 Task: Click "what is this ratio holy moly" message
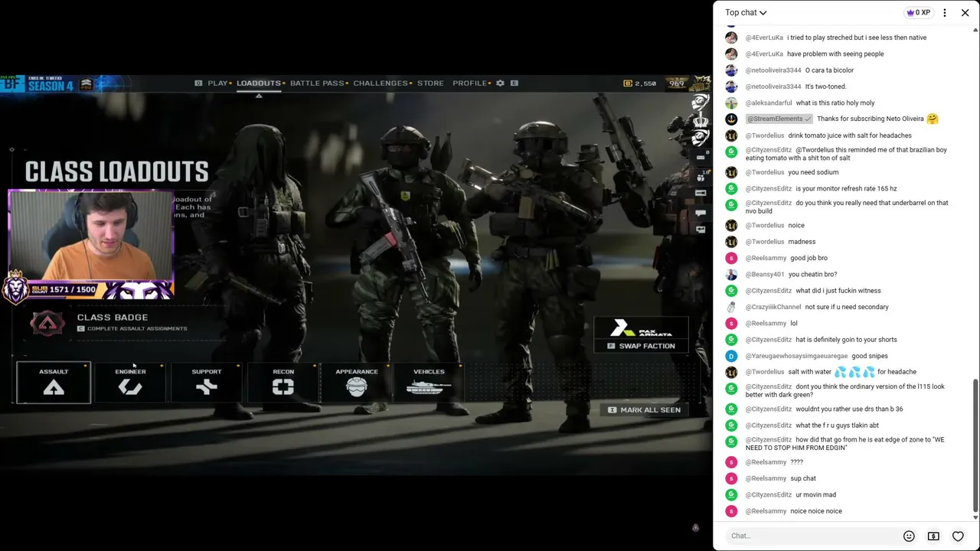point(835,103)
